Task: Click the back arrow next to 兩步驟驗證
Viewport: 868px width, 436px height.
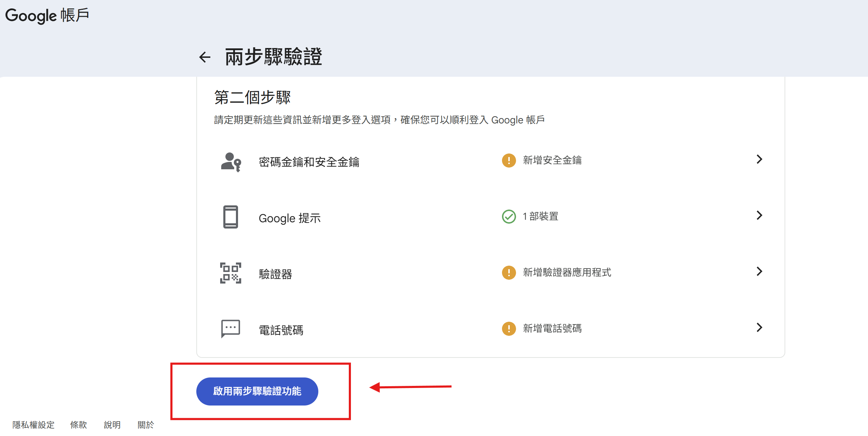Action: click(205, 57)
